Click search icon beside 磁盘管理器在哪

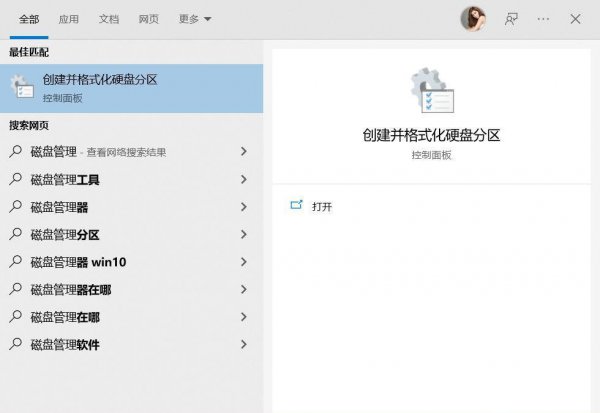(15, 289)
